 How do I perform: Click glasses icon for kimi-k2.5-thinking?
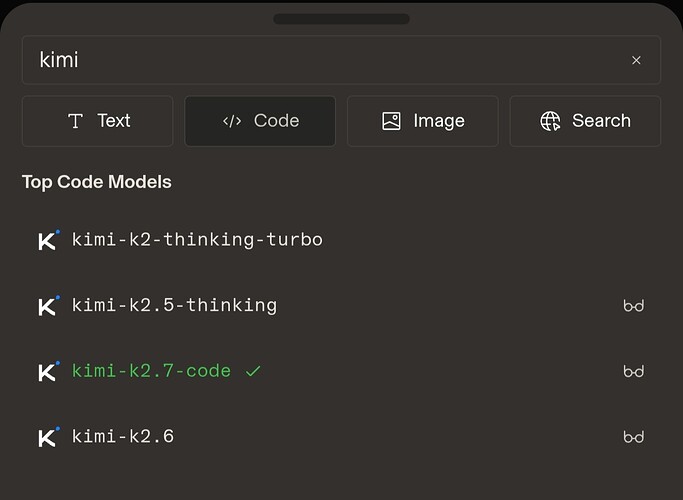[x=633, y=306]
